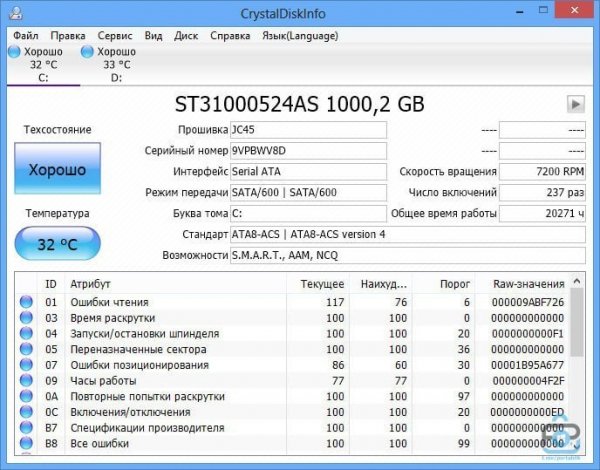This screenshot has height=470, width=600.
Task: Click the CrystalDiskInfo title bar app icon
Action: coord(16,13)
